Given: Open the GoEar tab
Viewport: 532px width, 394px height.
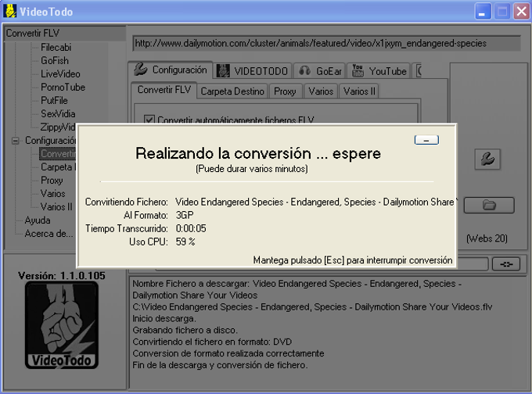Looking at the screenshot, I should point(319,71).
